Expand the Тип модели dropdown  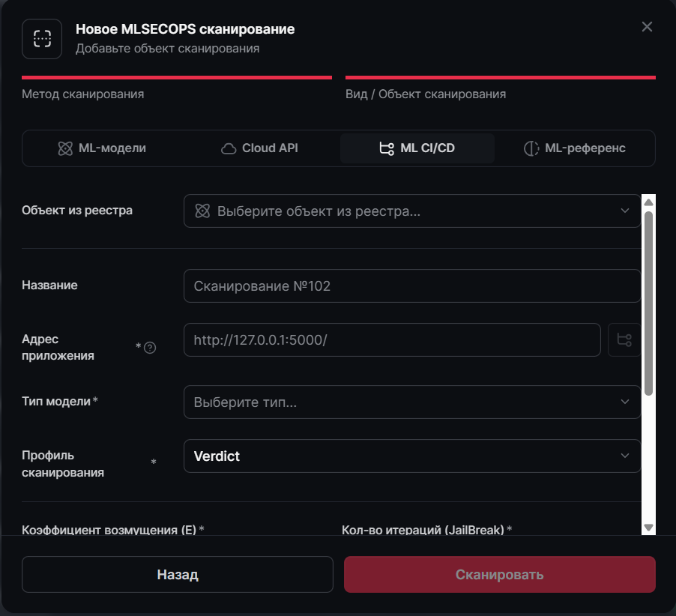pyautogui.click(x=412, y=402)
